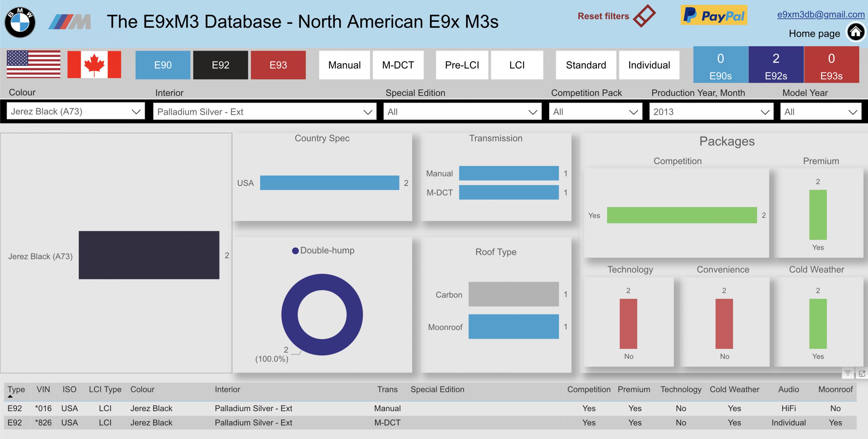
Task: Toggle the LCI filter button
Action: [x=517, y=65]
